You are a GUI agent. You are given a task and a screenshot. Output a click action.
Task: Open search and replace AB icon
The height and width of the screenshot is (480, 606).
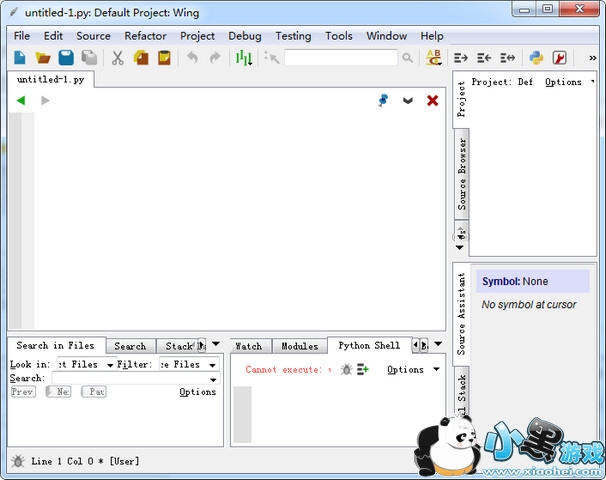(434, 58)
